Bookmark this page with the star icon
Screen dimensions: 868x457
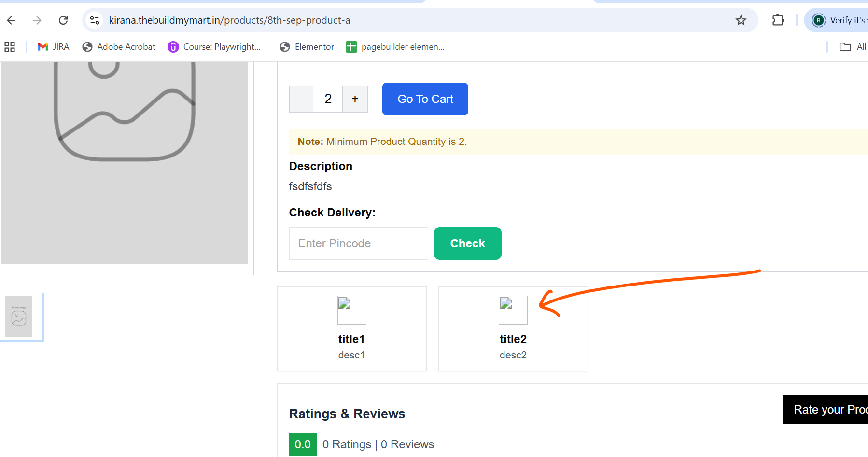[x=741, y=20]
